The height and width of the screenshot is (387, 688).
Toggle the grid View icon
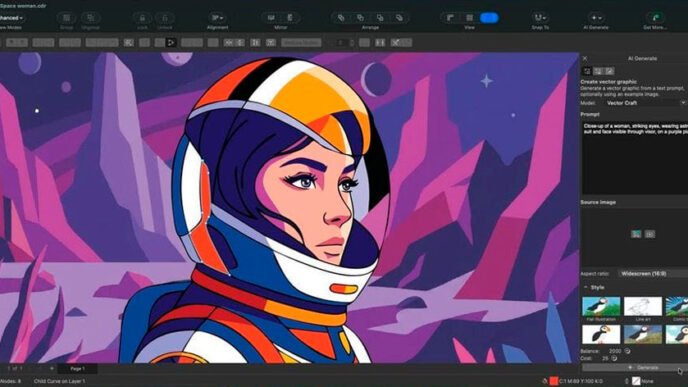(469, 18)
